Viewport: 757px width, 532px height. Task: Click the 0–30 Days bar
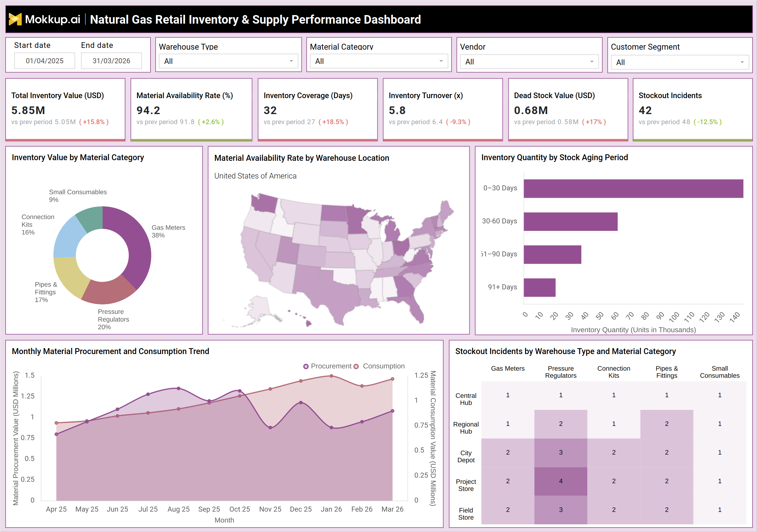[633, 189]
